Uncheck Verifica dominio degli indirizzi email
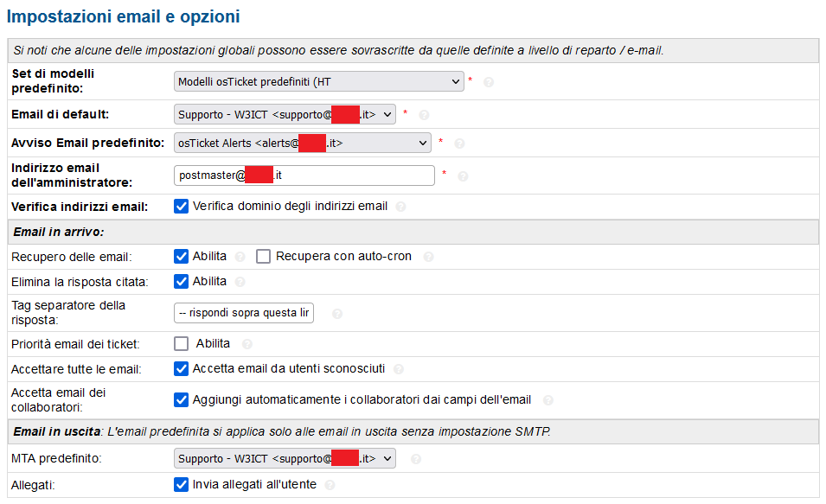Screen dimensions: 826x504 point(182,207)
